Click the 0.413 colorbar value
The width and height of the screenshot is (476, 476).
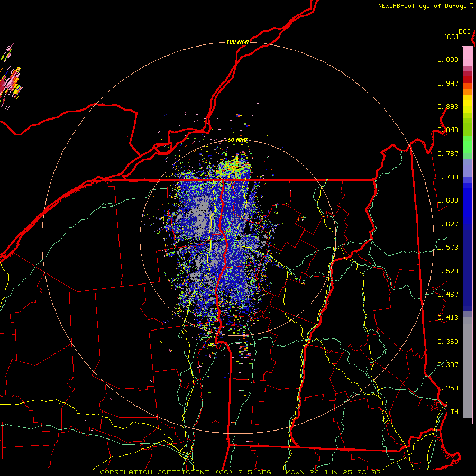coord(448,318)
